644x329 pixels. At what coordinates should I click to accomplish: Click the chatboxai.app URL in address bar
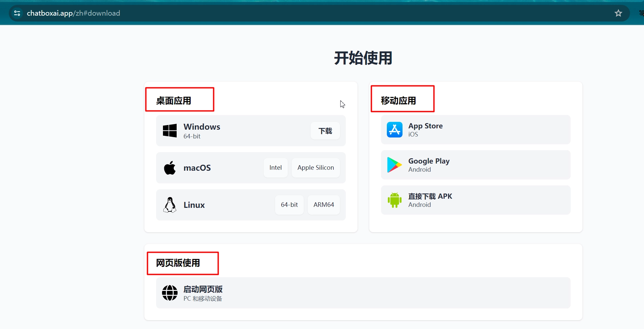[73, 13]
